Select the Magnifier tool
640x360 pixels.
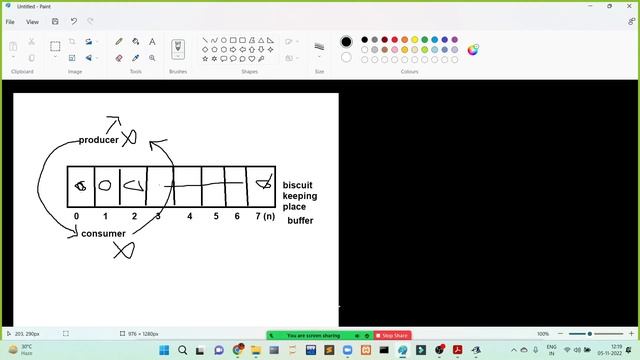pos(152,58)
